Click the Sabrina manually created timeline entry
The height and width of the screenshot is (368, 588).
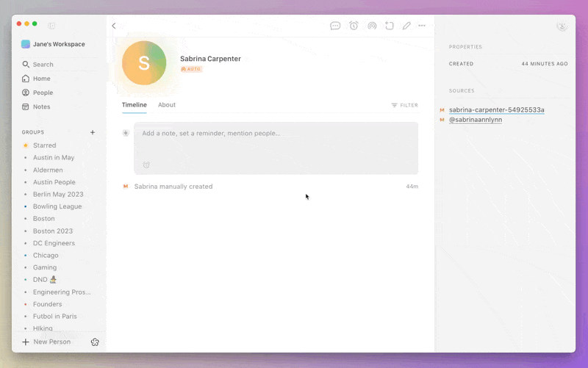(173, 187)
